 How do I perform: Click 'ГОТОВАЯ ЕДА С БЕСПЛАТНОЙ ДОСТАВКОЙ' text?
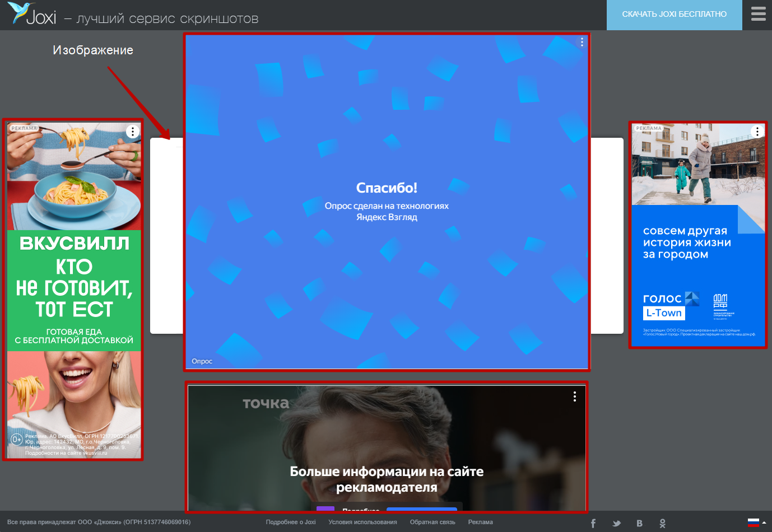pos(74,336)
